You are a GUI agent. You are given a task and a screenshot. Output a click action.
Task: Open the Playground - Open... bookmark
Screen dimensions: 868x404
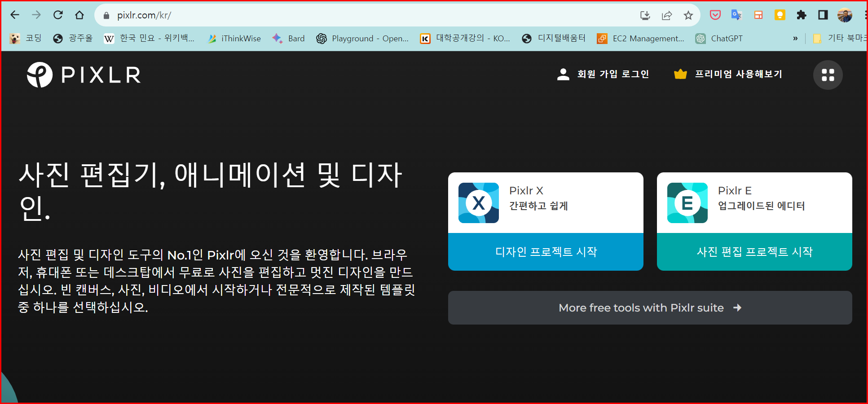pyautogui.click(x=362, y=39)
